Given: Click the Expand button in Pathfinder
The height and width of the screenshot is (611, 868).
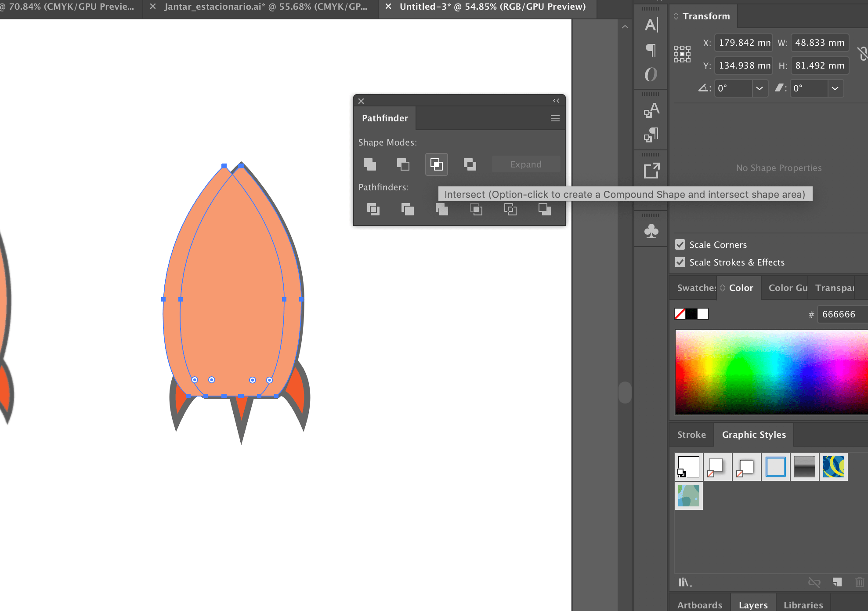Looking at the screenshot, I should point(526,164).
